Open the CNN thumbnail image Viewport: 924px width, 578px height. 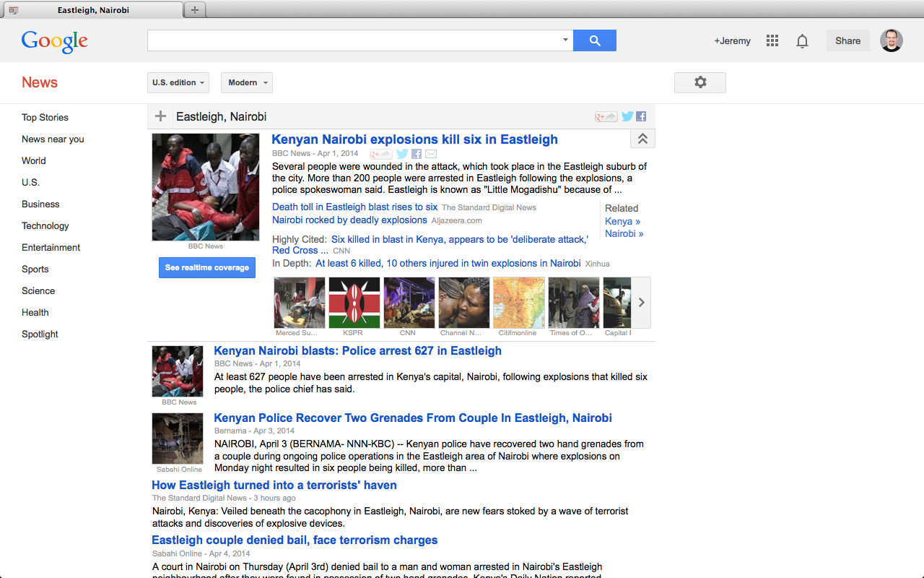(x=409, y=303)
